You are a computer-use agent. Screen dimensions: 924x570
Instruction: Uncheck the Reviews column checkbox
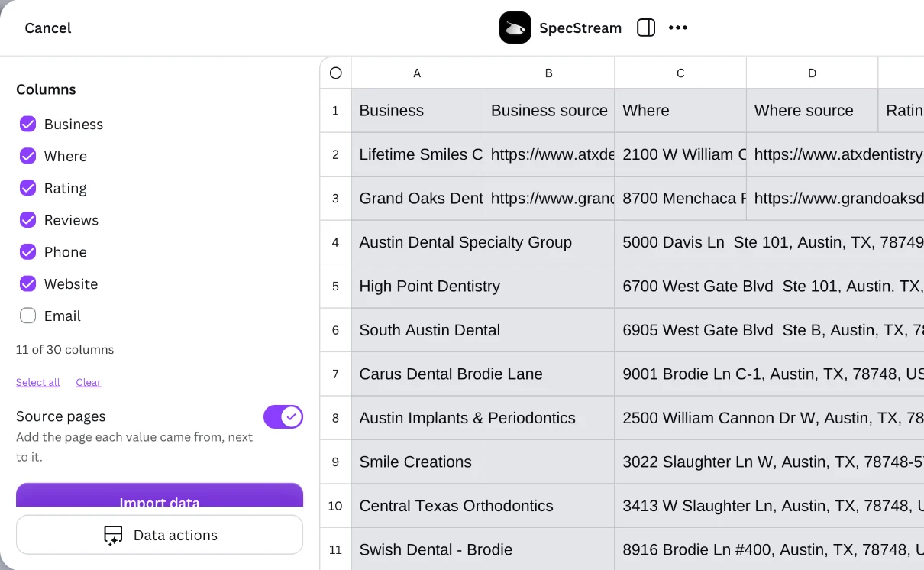click(x=28, y=220)
